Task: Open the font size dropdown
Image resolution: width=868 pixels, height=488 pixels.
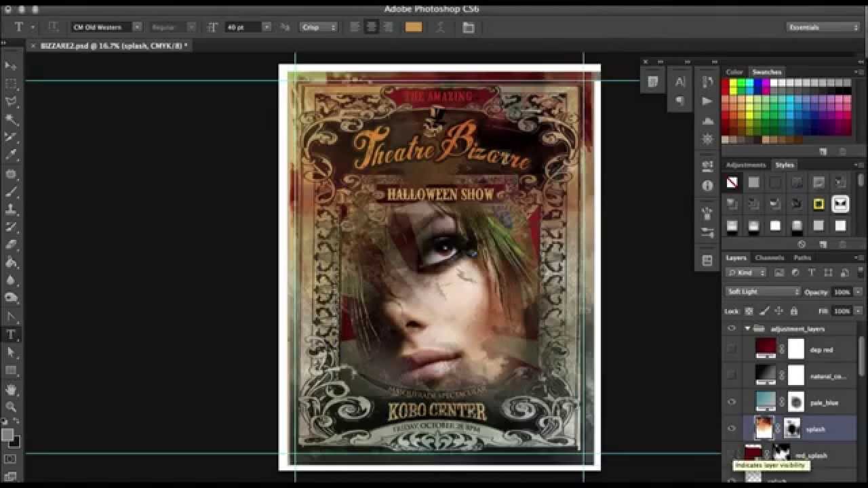Action: (267, 27)
